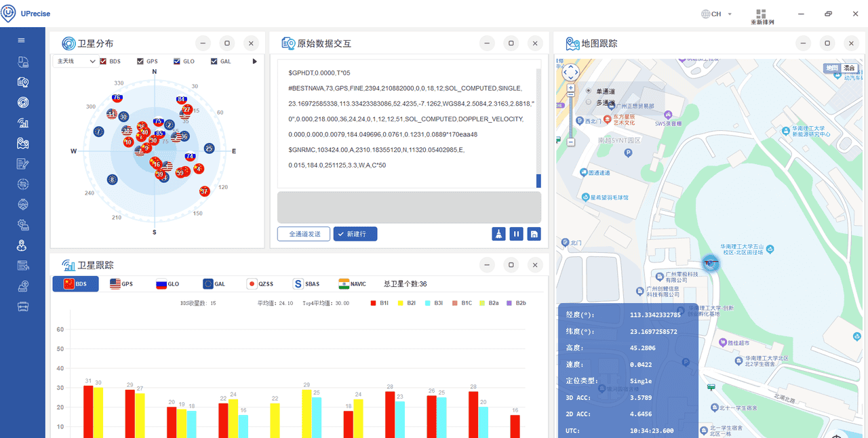
Task: Select the 地图跟踪 map tracking sidebar icon
Action: click(x=22, y=144)
